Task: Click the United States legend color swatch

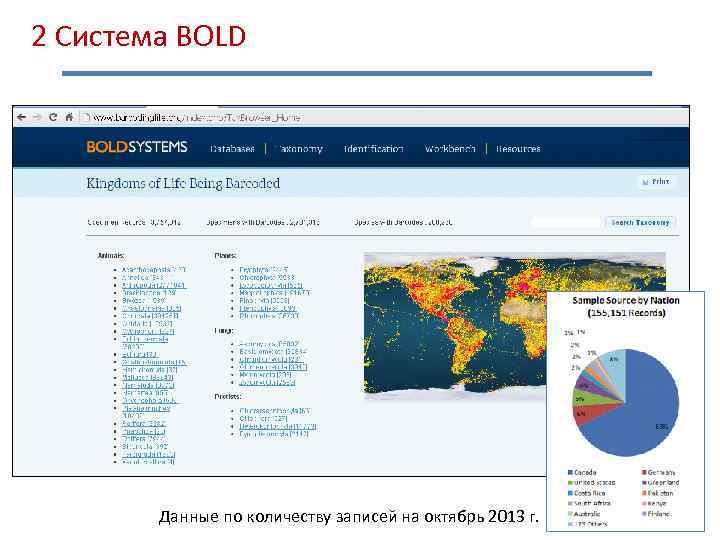Action: coord(570,483)
